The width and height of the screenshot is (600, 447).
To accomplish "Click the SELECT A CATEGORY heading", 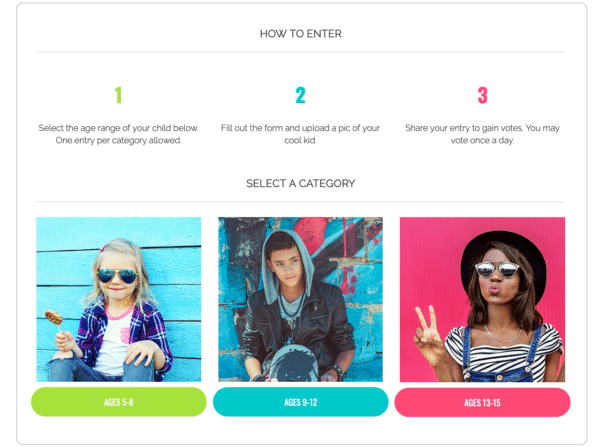I will (x=301, y=183).
